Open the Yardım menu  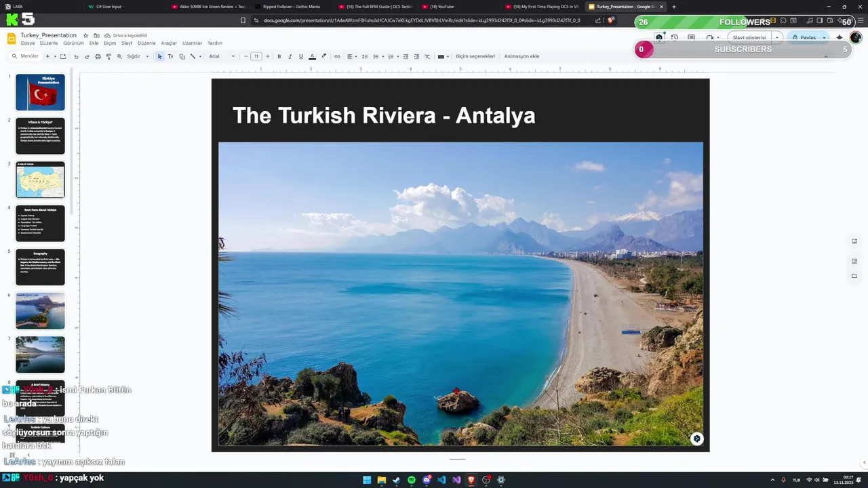pyautogui.click(x=215, y=43)
